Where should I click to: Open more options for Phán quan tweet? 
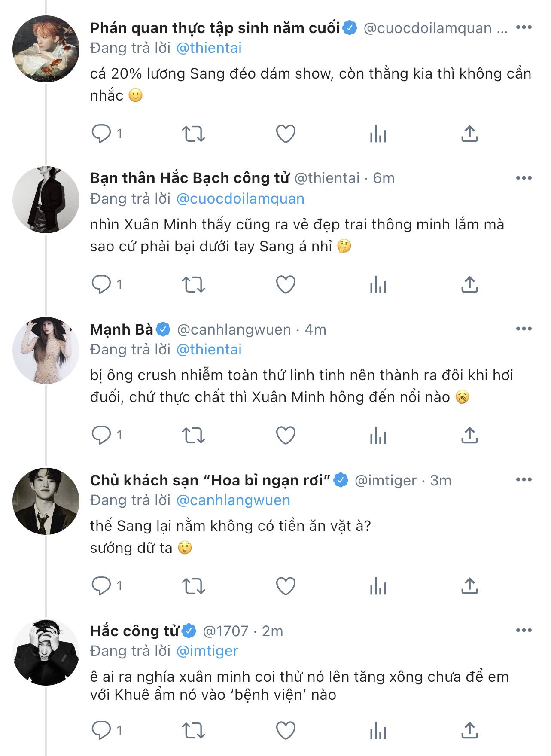524,27
